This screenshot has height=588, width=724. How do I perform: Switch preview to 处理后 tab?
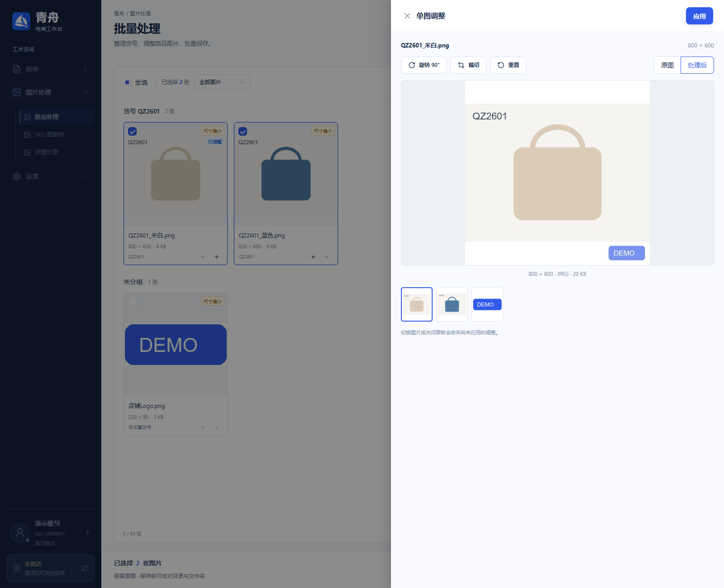(x=697, y=65)
